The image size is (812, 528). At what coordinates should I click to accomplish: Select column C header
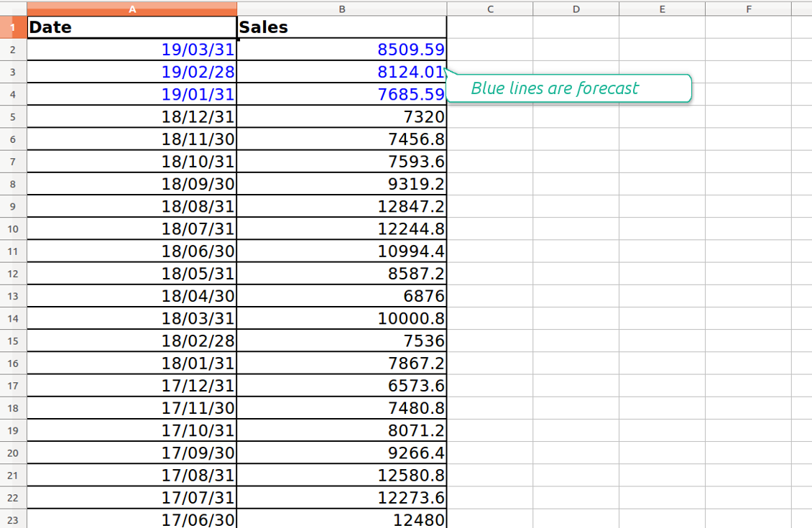[490, 9]
